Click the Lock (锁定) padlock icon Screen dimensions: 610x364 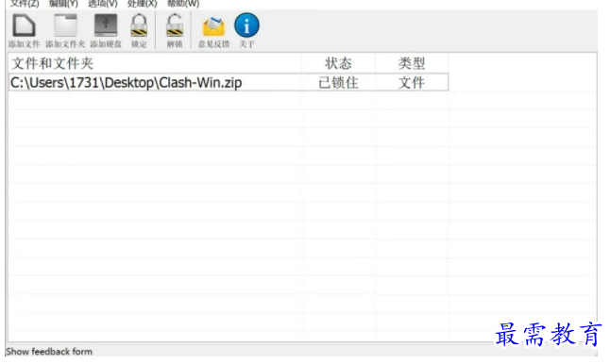point(139,25)
